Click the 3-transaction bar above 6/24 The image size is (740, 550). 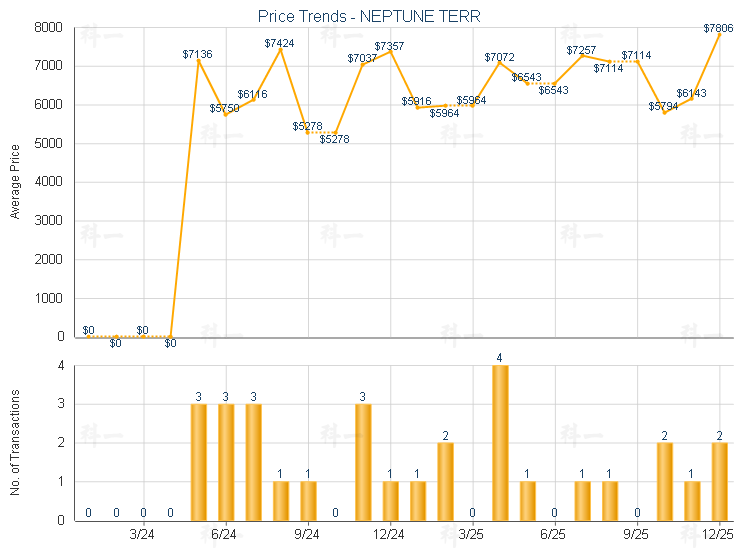[226, 461]
